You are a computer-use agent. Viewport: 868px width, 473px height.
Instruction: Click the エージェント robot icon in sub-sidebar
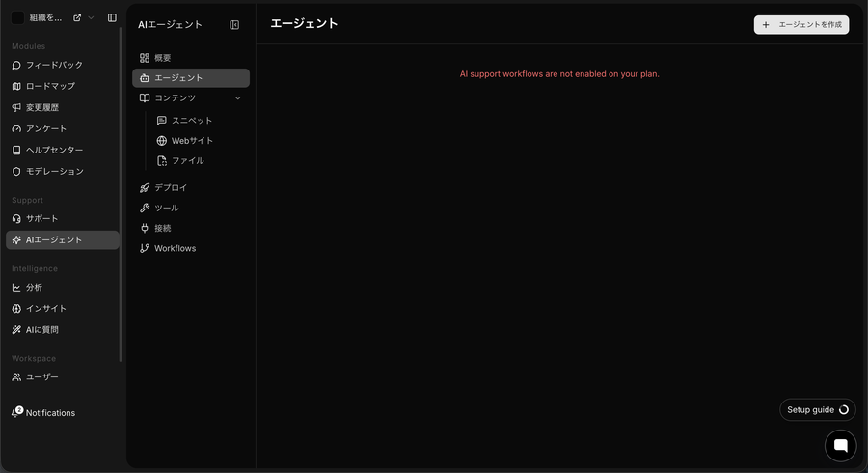tap(145, 78)
